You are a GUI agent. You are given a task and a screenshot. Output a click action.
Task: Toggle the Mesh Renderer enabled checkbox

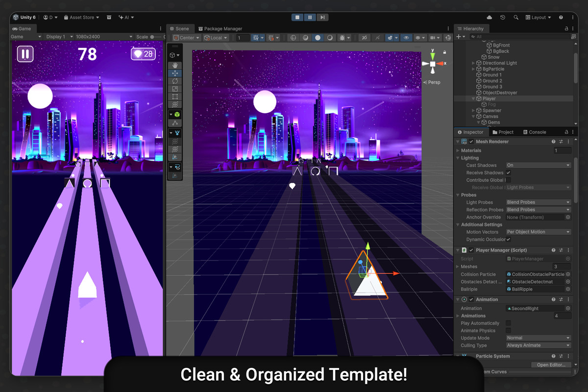click(x=471, y=142)
